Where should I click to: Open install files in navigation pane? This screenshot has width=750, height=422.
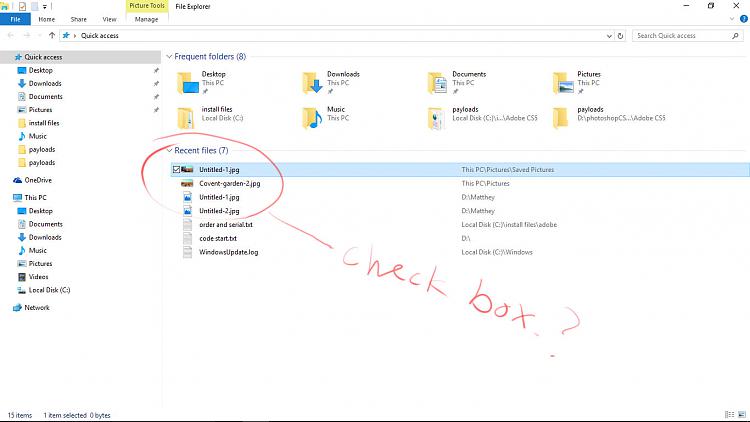point(44,123)
